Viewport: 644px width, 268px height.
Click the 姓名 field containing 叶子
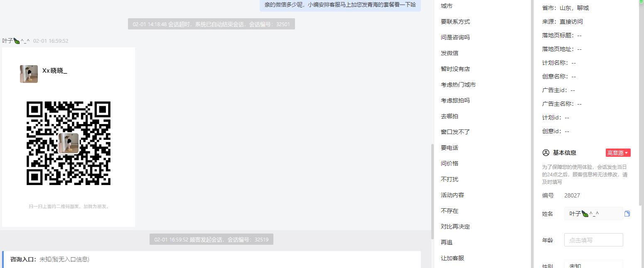[593, 214]
